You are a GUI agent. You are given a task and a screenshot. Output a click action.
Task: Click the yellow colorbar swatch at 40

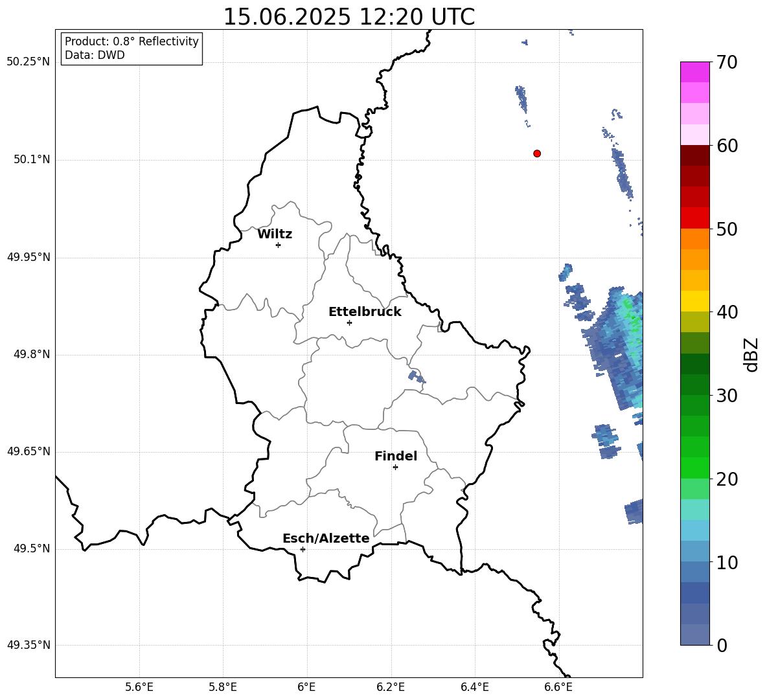point(694,301)
